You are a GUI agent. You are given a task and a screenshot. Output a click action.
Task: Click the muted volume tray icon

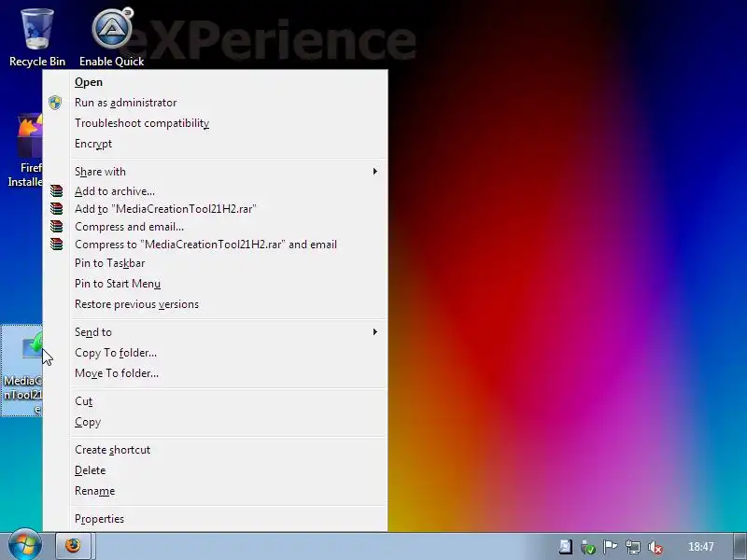(x=655, y=547)
